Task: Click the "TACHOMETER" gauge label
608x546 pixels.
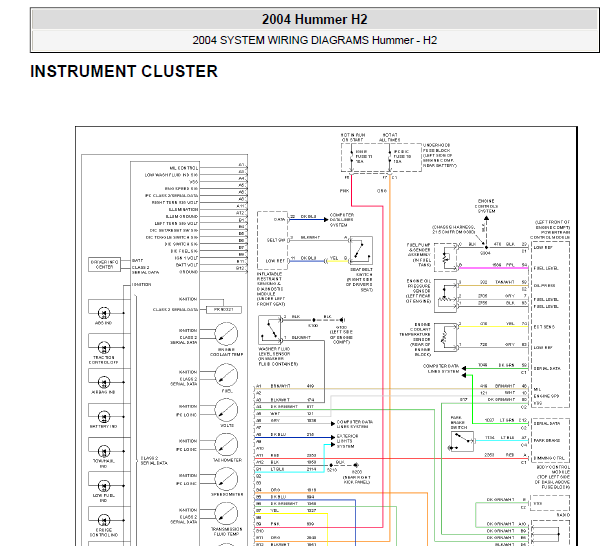Action: click(x=227, y=460)
